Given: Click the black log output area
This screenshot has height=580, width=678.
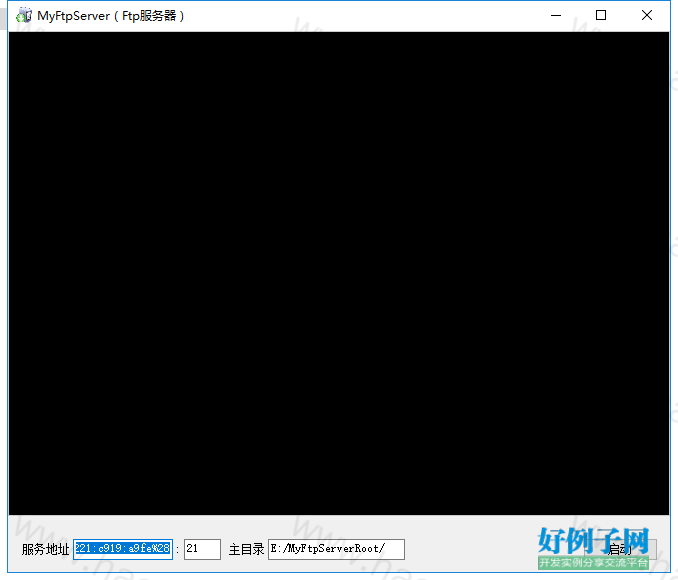Looking at the screenshot, I should [339, 273].
